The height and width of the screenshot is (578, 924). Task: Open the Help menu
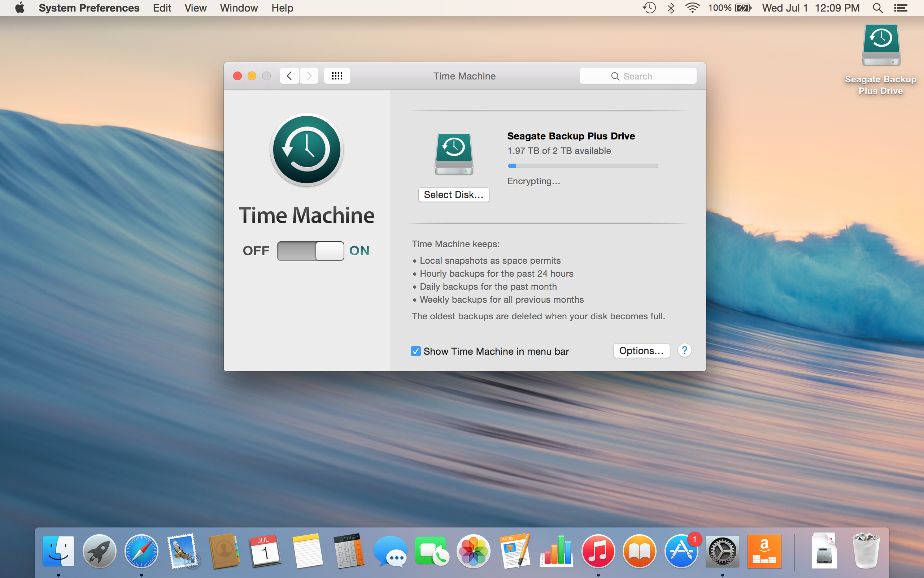click(282, 8)
